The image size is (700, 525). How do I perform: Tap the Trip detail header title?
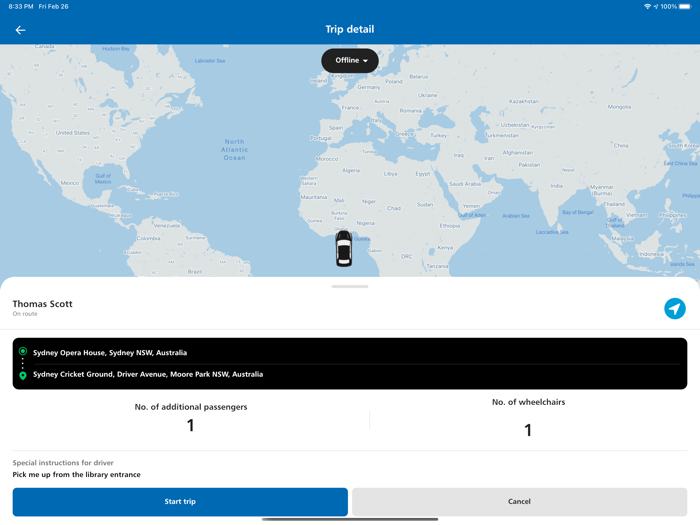(350, 29)
